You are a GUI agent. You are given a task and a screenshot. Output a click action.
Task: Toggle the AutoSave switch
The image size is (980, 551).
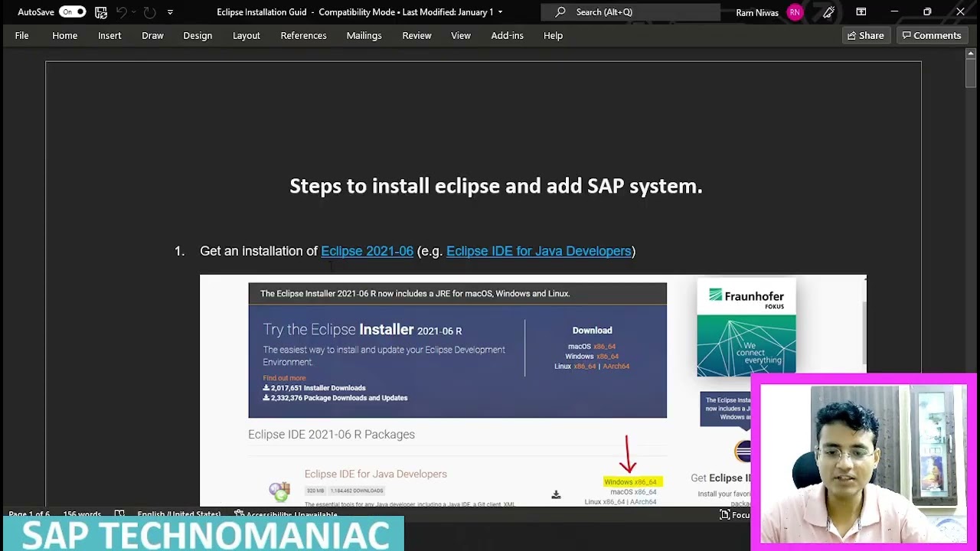click(73, 11)
